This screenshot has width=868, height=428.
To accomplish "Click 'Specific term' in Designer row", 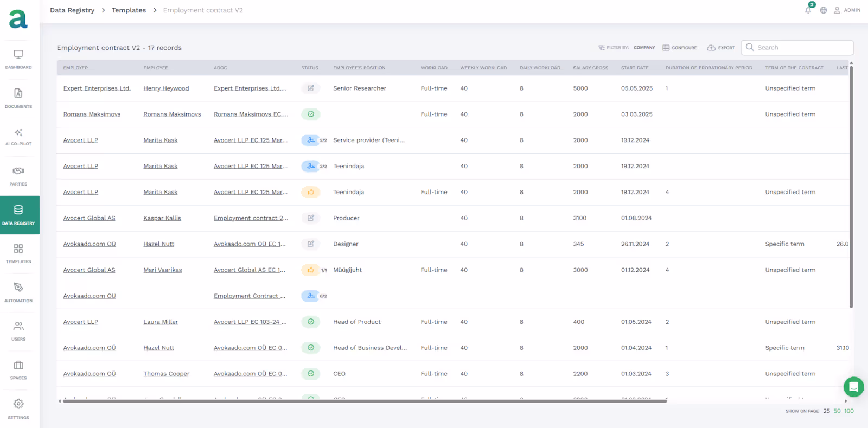I will coord(785,244).
